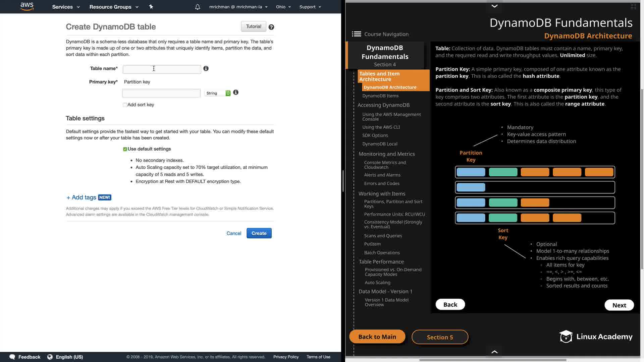Open the Course Navigation hamburger icon
Viewport: 644px width, 362px height.
pos(356,34)
